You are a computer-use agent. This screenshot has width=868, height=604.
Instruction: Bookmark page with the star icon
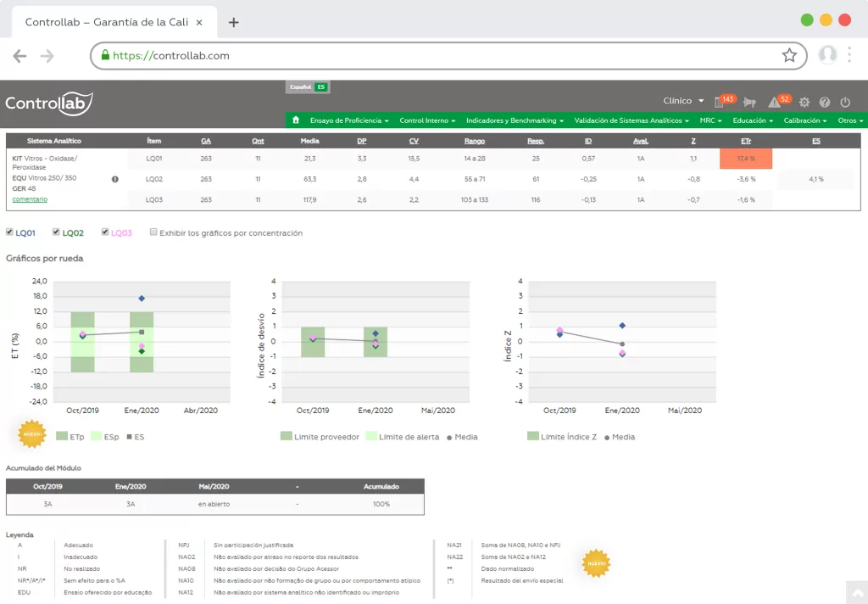789,56
